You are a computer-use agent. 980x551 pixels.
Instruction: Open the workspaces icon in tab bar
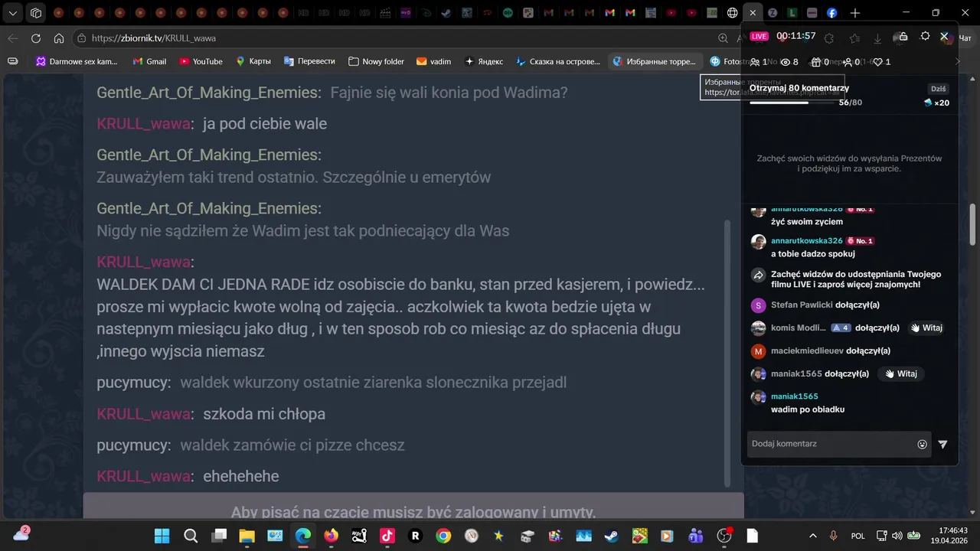click(36, 13)
